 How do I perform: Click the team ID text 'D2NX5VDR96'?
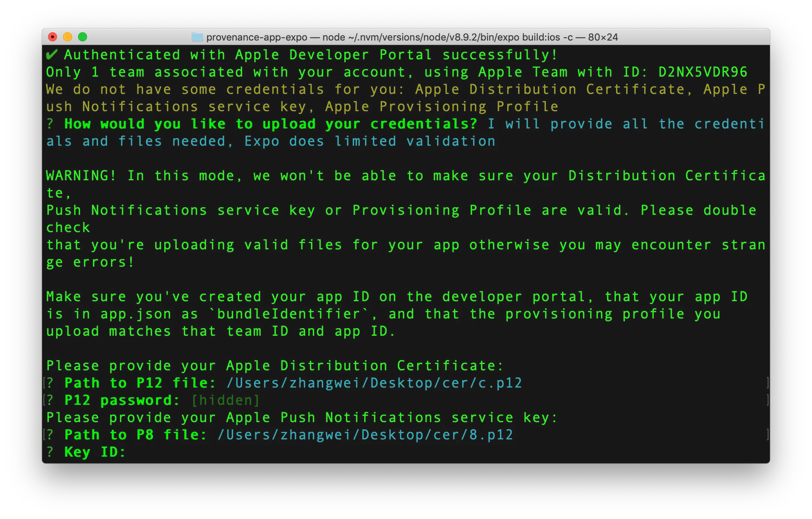(x=703, y=72)
